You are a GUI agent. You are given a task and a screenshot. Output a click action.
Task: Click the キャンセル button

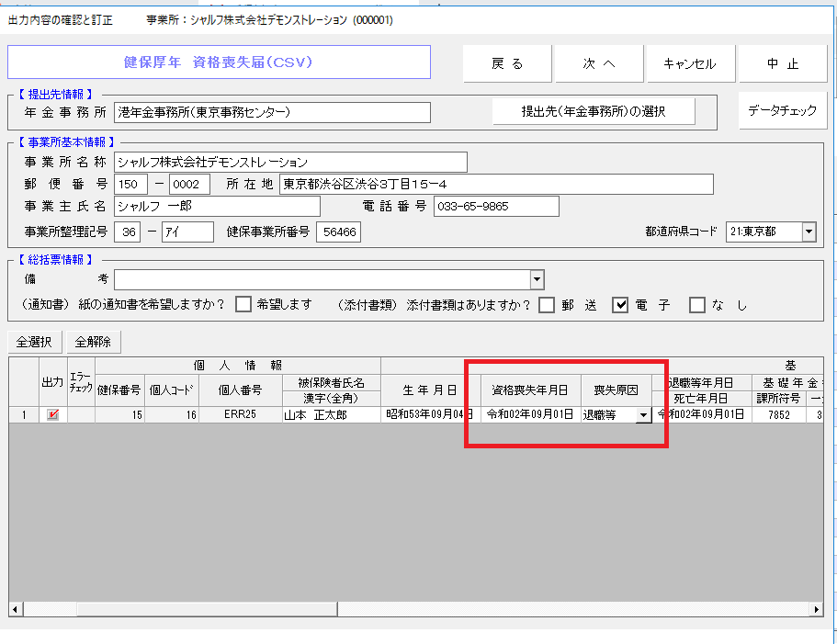691,63
